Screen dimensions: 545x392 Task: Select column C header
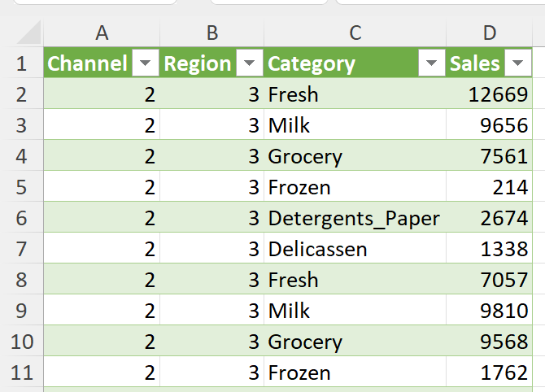tap(355, 33)
